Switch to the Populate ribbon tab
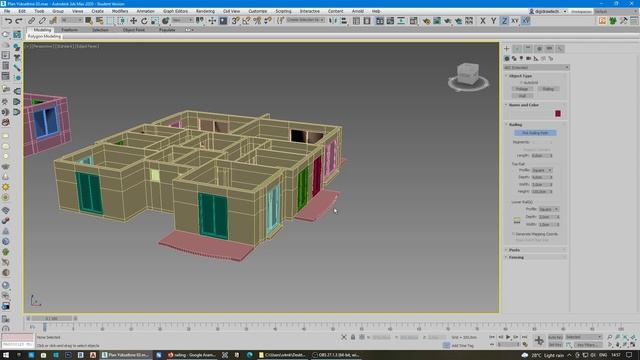Image resolution: width=640 pixels, height=360 pixels. pyautogui.click(x=167, y=30)
